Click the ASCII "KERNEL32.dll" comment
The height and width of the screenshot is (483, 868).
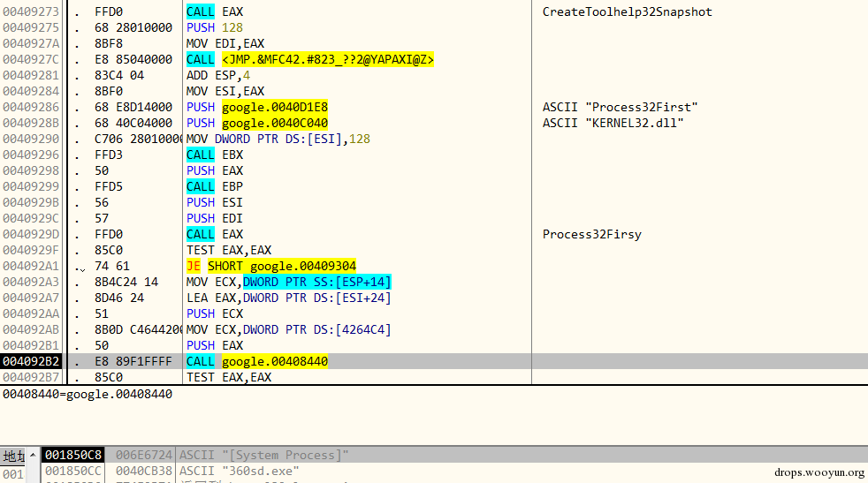613,123
